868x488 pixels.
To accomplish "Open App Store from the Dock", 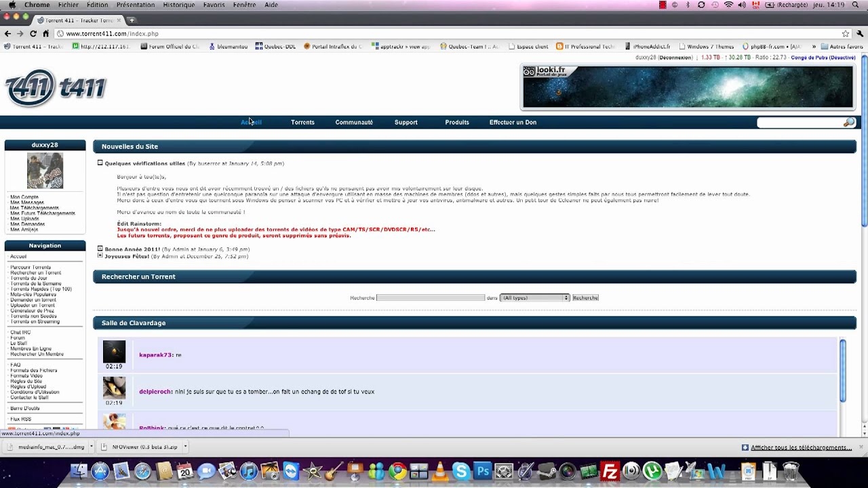I will point(100,471).
